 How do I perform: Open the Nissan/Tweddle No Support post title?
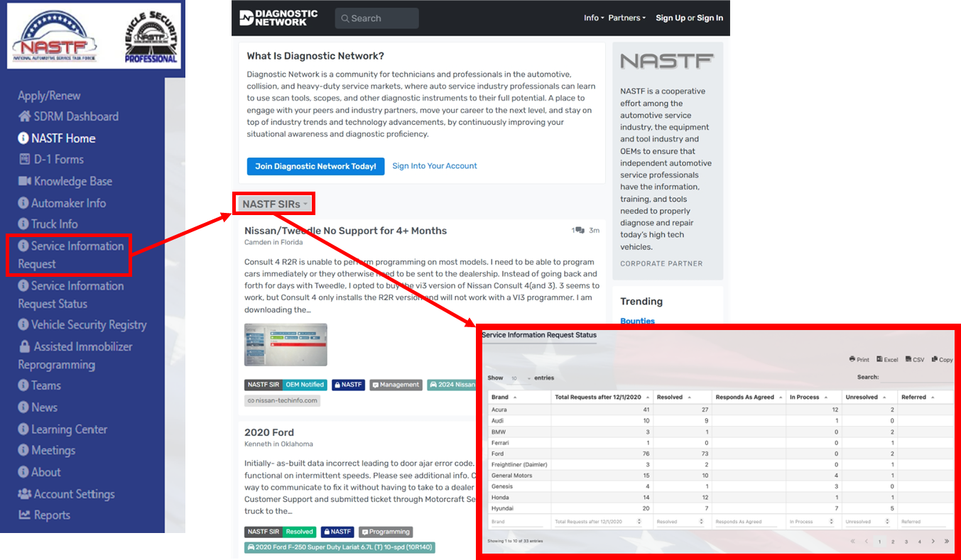pyautogui.click(x=346, y=231)
